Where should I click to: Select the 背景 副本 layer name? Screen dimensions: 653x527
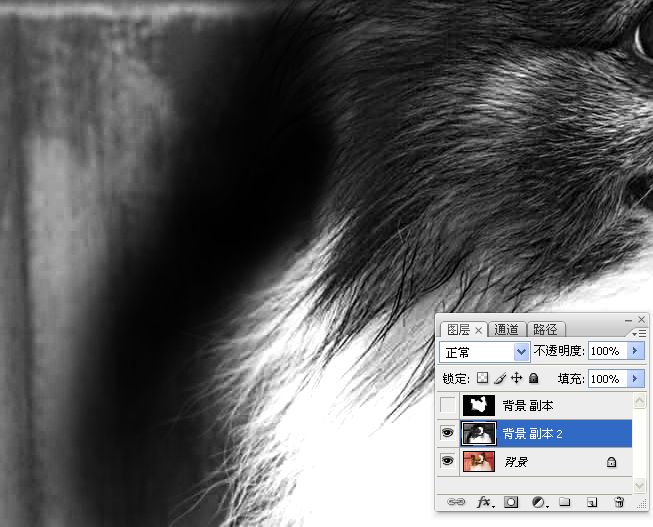(x=528, y=406)
